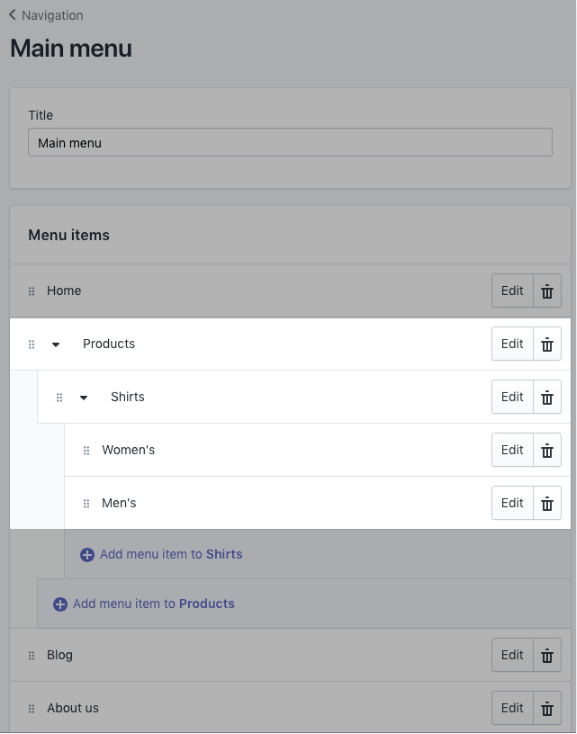The image size is (577, 734).
Task: Collapse the Shirts submenu arrow
Action: (83, 397)
